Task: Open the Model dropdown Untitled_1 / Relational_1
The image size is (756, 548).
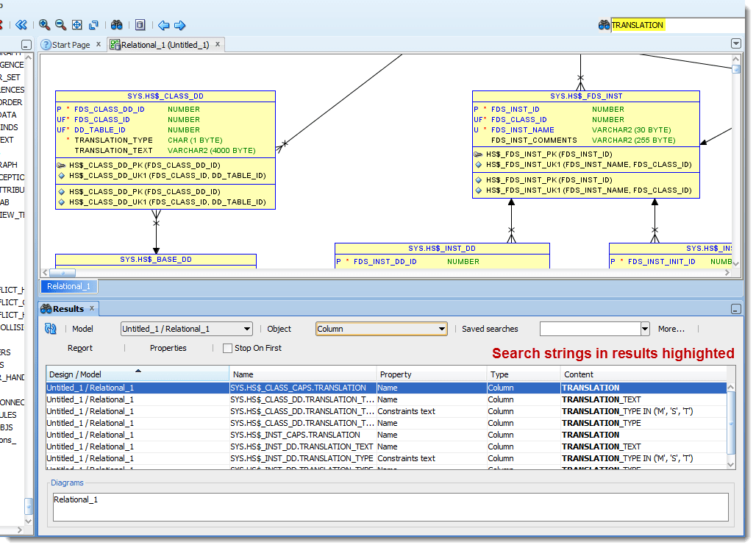Action: tap(186, 329)
